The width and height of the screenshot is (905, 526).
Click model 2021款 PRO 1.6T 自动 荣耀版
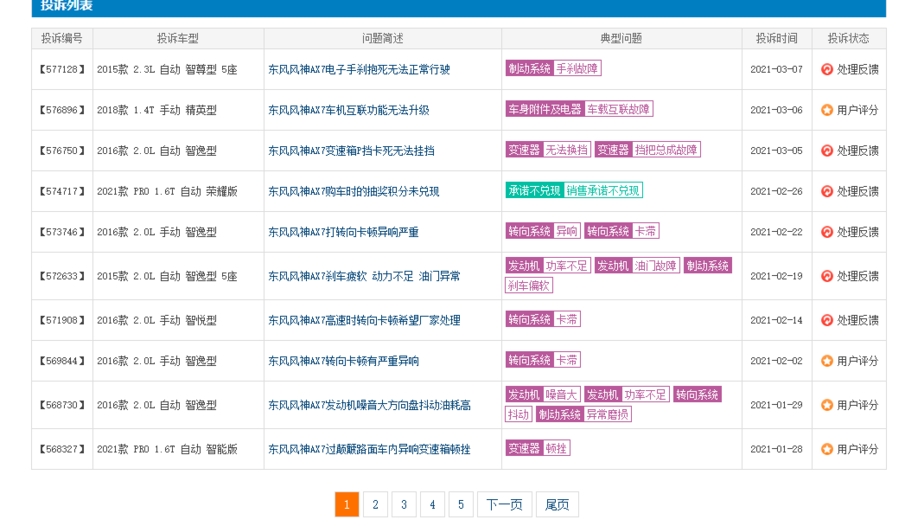167,191
